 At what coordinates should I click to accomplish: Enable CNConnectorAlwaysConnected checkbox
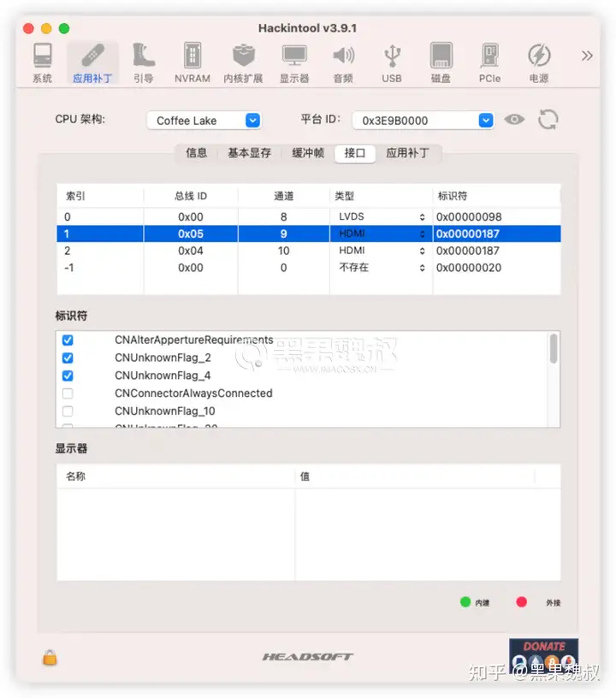pyautogui.click(x=68, y=393)
